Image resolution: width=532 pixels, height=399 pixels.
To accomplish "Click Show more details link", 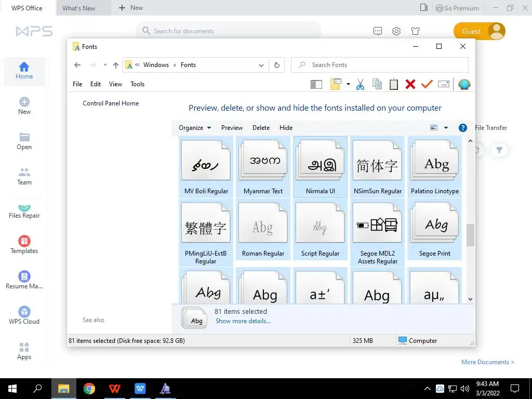I will (243, 321).
